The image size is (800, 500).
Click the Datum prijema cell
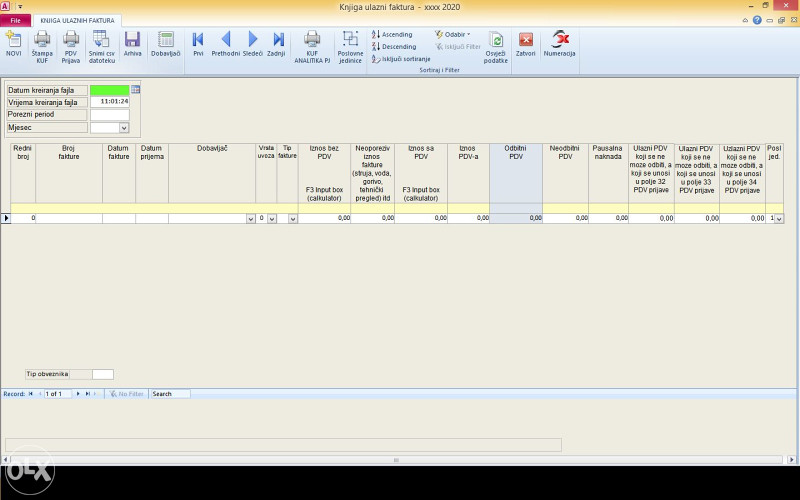point(152,218)
